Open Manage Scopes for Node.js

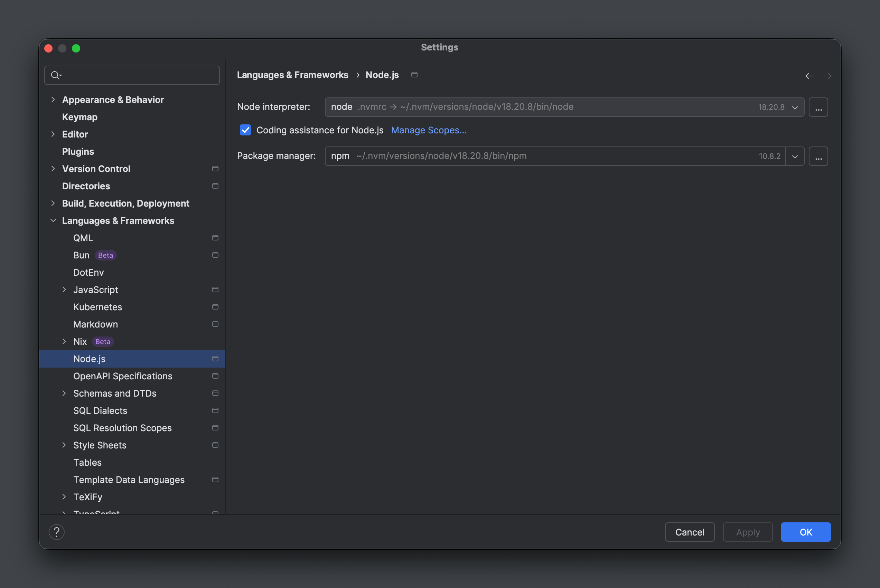pyautogui.click(x=428, y=130)
